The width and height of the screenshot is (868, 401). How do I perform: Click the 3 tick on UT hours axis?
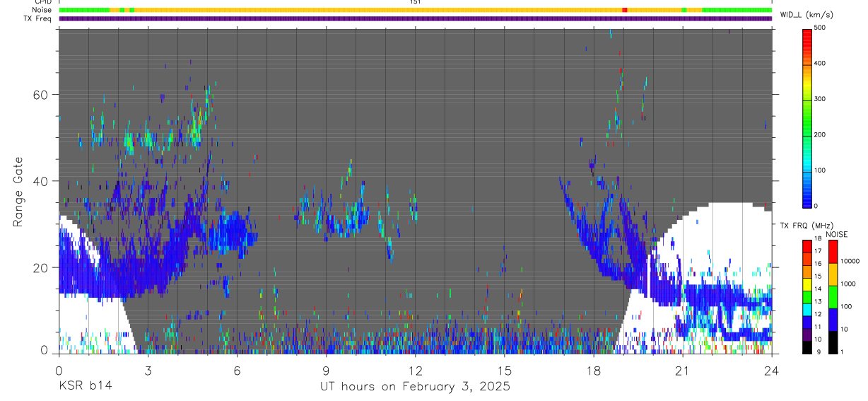[148, 370]
